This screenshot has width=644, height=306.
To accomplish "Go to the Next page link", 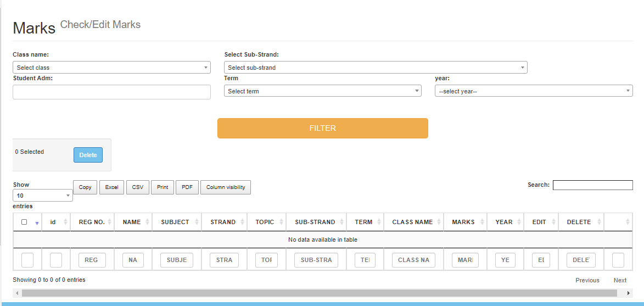I will [620, 280].
